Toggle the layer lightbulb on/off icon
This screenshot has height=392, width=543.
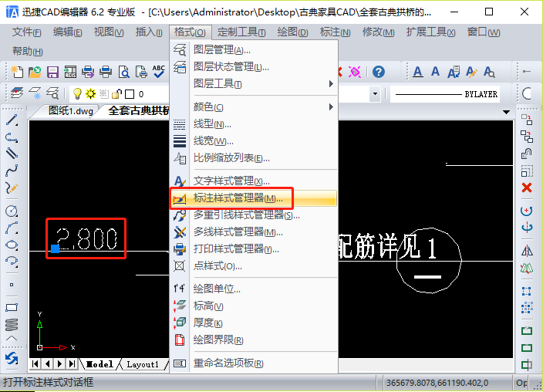click(77, 93)
